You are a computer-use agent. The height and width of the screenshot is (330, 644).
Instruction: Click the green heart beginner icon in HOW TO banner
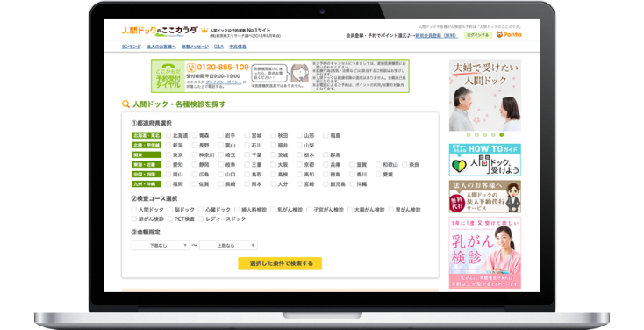(x=459, y=166)
